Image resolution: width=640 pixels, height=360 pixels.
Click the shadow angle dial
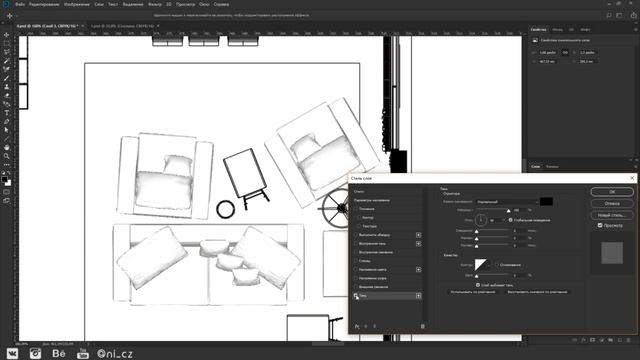click(x=481, y=220)
